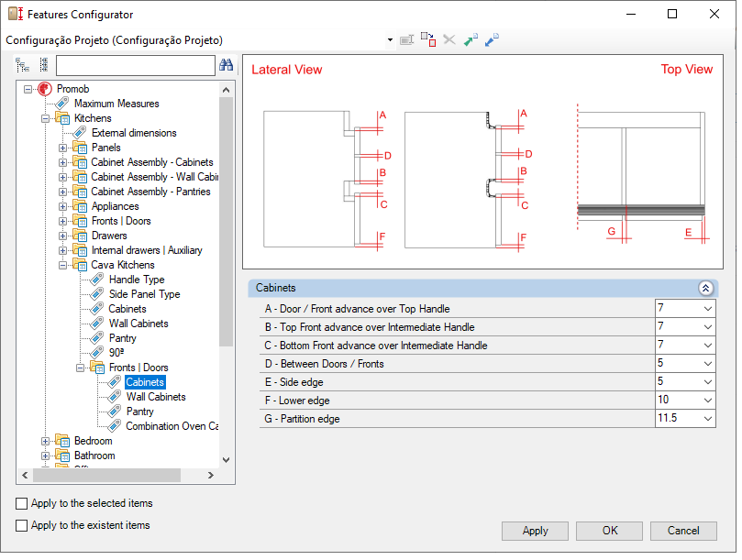Select Combination Oven tree item

point(172,426)
